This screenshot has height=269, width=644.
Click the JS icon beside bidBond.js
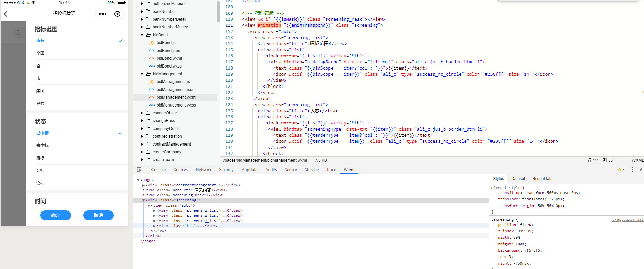tap(151, 43)
